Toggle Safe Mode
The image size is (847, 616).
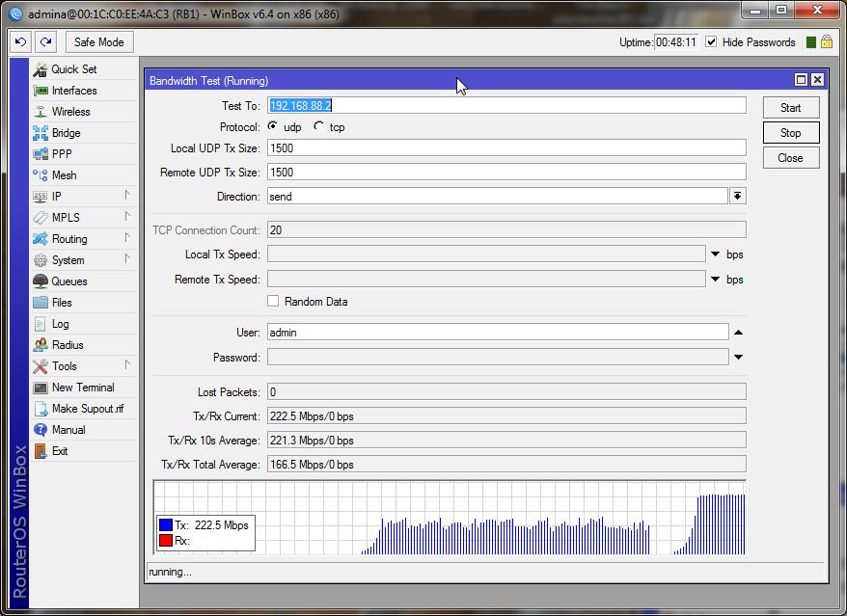(98, 42)
